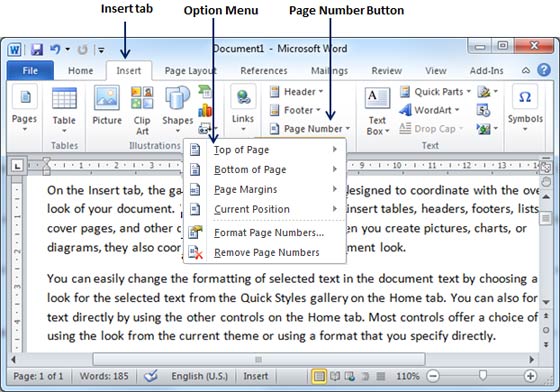560x392 pixels.
Task: Insert a Chart
Action: 205,110
